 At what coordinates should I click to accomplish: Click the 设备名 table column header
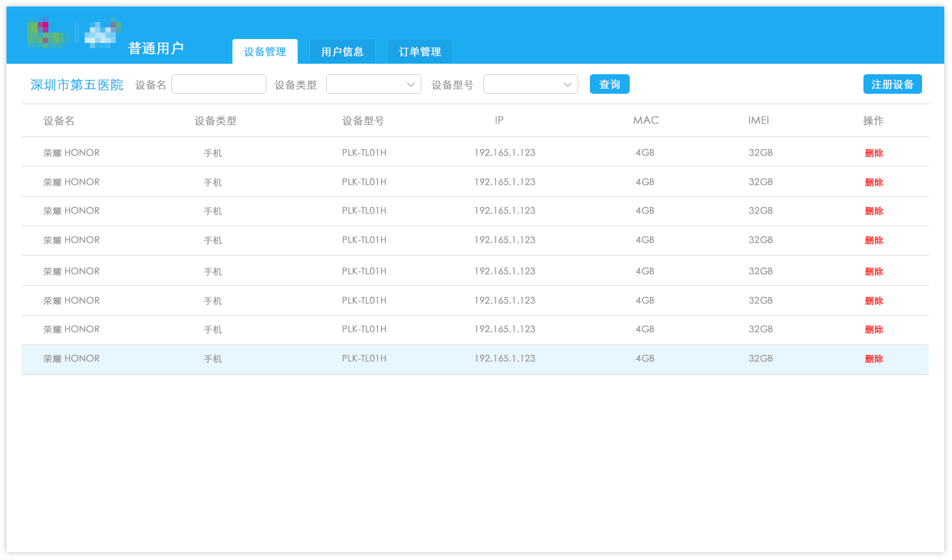coord(59,120)
